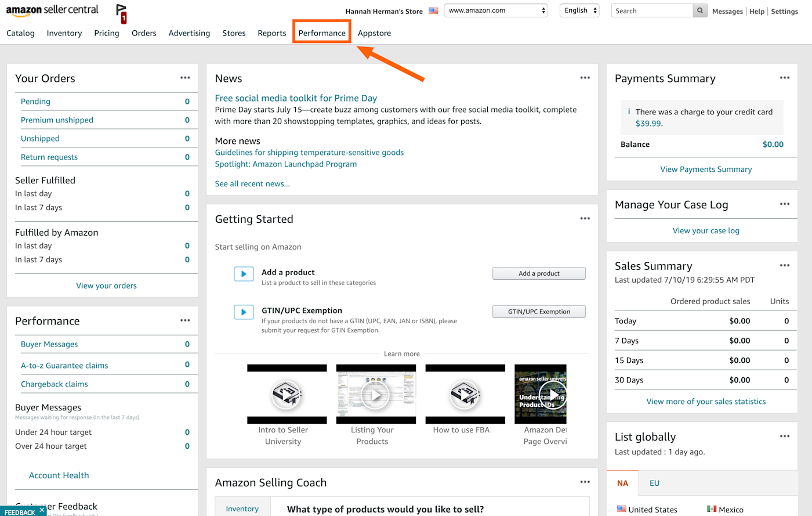Open Understanding Product IDs video thumbnail
812x516 pixels.
point(541,394)
